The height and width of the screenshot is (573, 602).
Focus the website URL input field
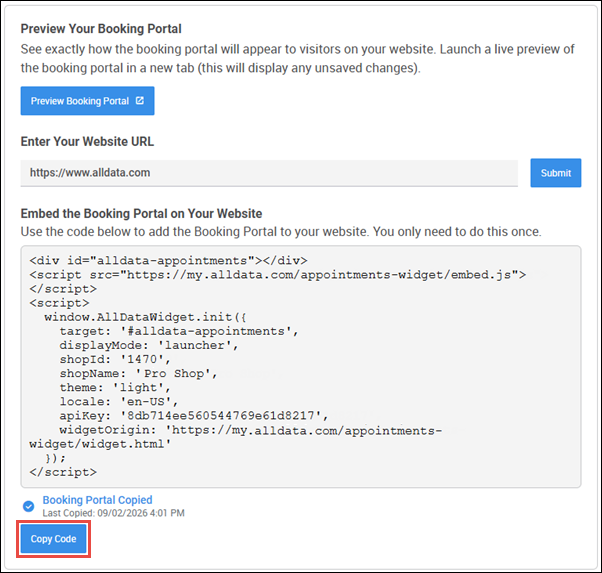pyautogui.click(x=269, y=173)
